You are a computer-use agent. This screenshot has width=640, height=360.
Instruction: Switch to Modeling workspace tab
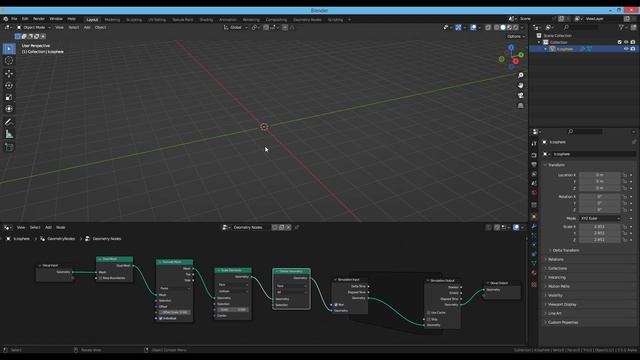(112, 20)
